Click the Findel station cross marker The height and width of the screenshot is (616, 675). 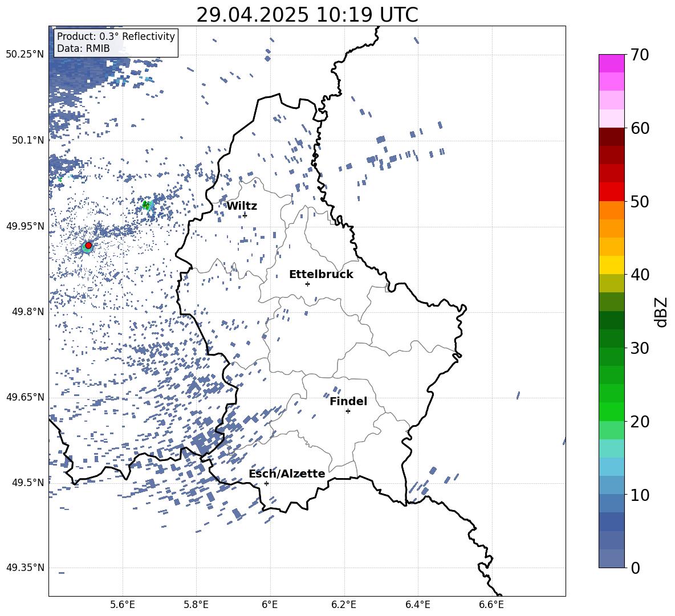tap(348, 411)
